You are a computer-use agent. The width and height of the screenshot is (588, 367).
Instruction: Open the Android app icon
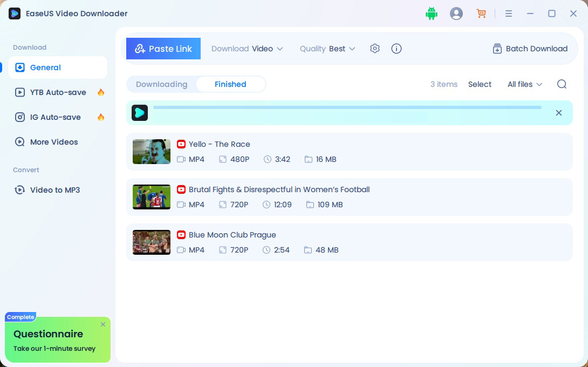coord(431,14)
